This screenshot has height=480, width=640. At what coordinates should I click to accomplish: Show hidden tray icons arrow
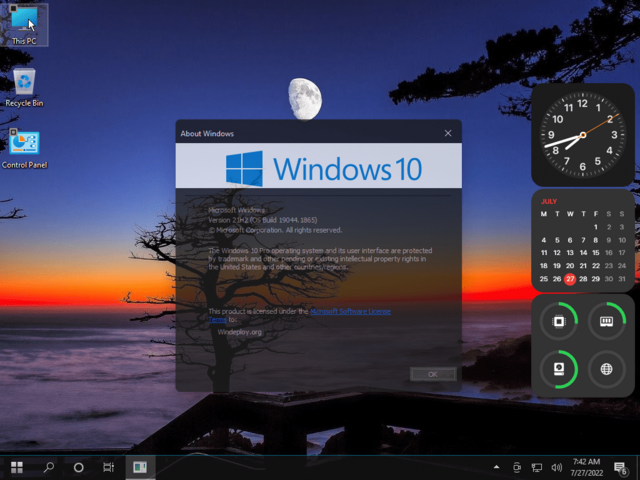tap(496, 467)
